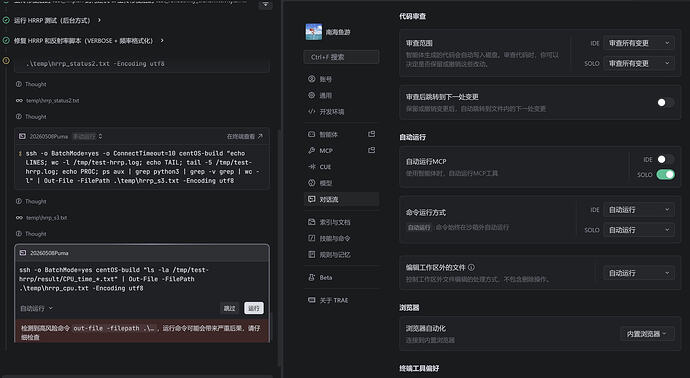This screenshot has width=690, height=378.
Task: Expand 修复 HRRP 和反射率脚本 step chevron
Action: pos(162,40)
